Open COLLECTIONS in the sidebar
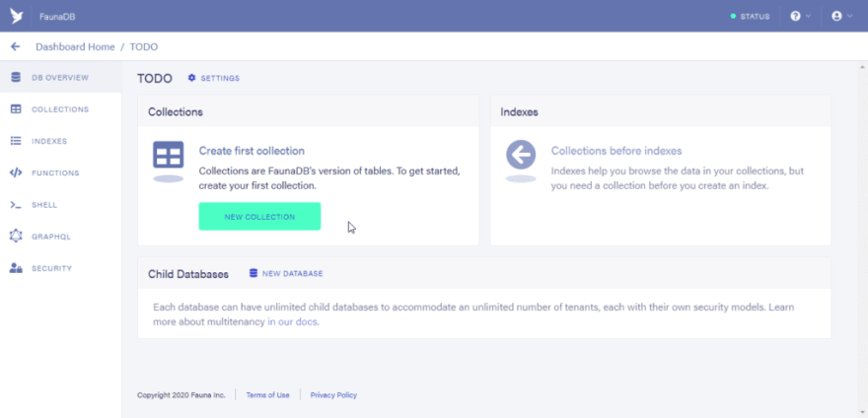The image size is (868, 418). click(x=61, y=109)
